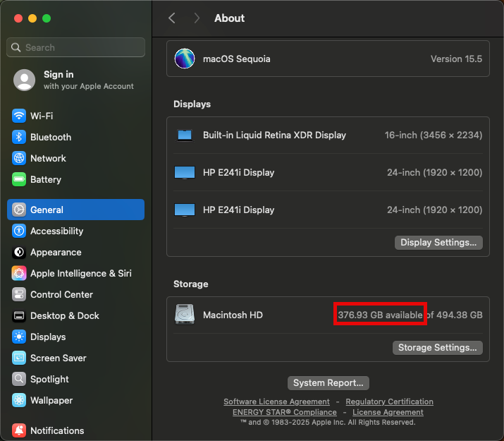Open Regulatory Certification link
Screen dimensions: 504x441
[389, 401]
